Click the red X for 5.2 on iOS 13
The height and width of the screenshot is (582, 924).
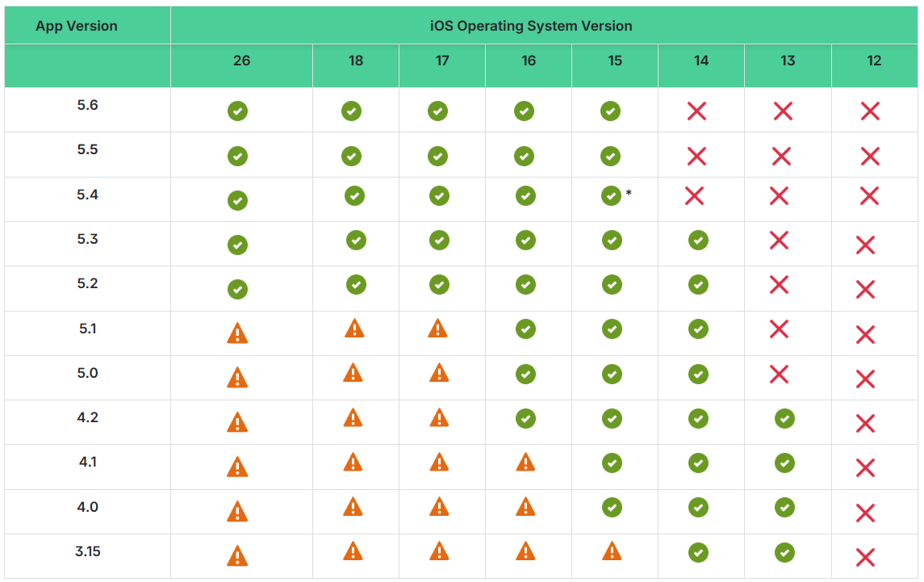point(779,285)
